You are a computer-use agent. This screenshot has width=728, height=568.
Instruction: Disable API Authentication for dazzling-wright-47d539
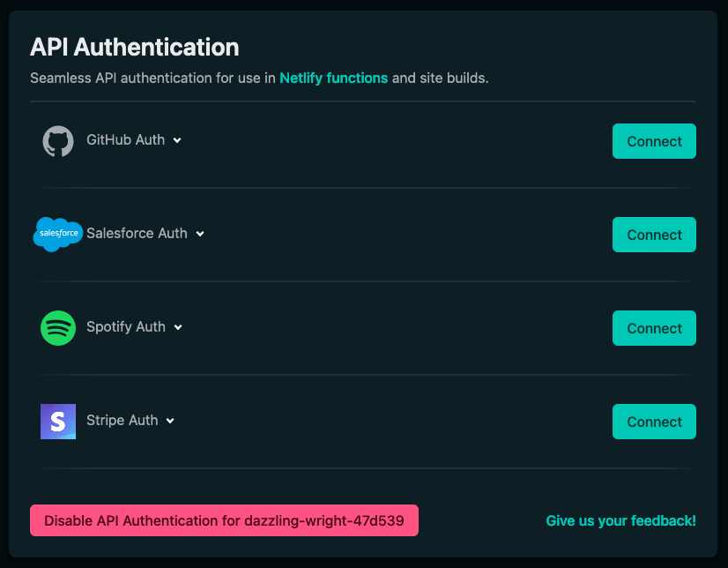point(224,520)
